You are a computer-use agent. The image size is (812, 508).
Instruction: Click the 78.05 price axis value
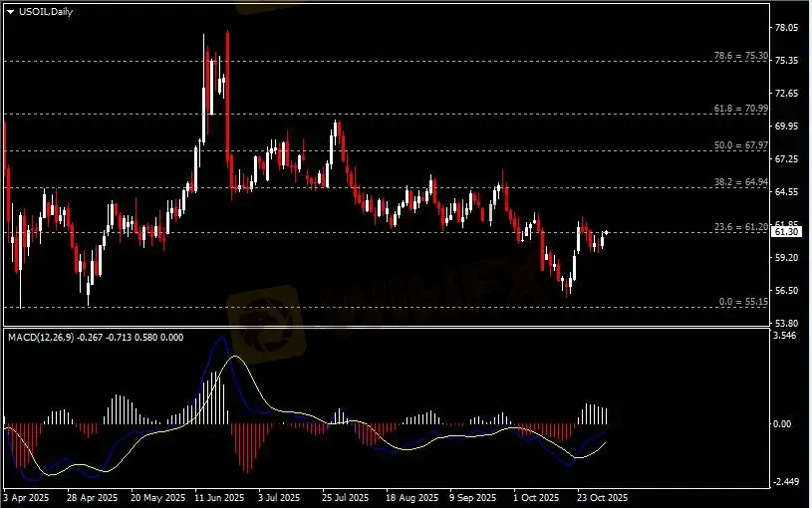(x=787, y=28)
